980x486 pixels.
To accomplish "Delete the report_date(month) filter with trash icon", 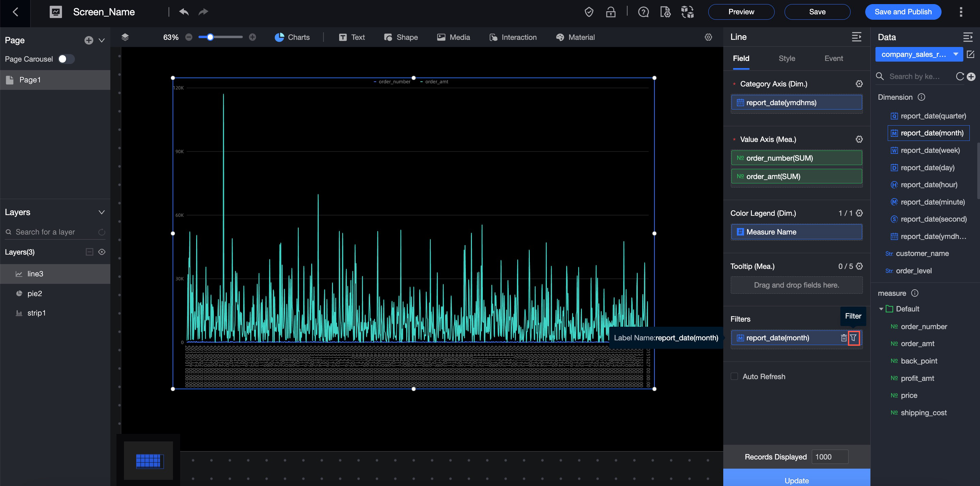I will (x=843, y=338).
